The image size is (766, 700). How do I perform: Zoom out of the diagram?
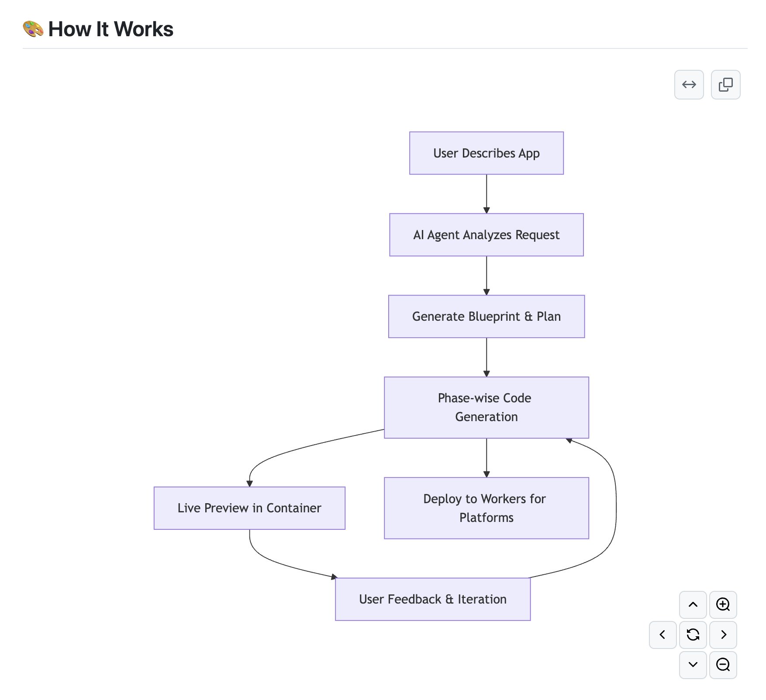(723, 665)
